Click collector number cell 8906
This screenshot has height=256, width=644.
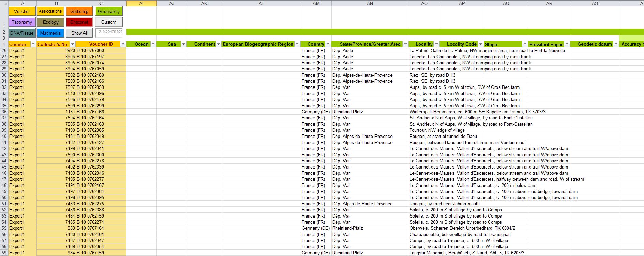click(56, 57)
